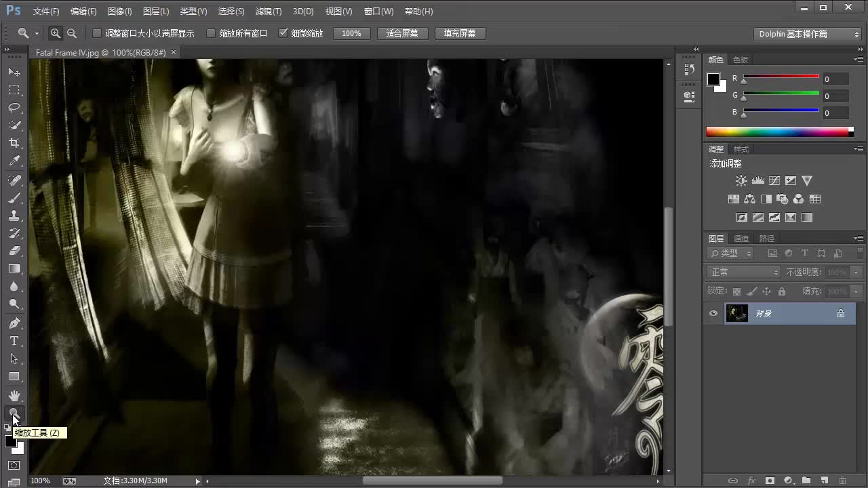
Task: Select the Clone Stamp tool
Action: click(x=14, y=215)
